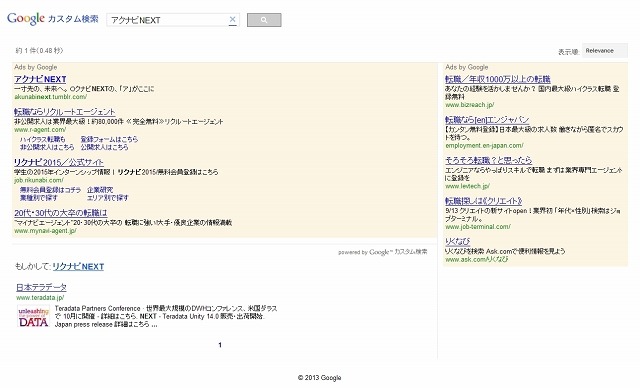The image size is (640, 388).
Task: Open 転職なら[en]エンジャパン ad
Action: pos(487,120)
